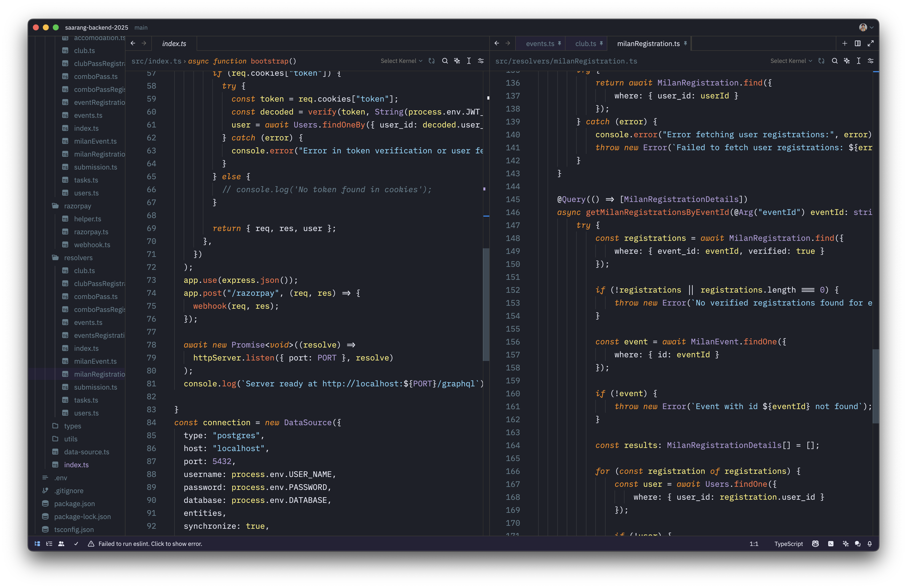Switch to the events.ts tab
The width and height of the screenshot is (907, 588).
[x=540, y=44]
